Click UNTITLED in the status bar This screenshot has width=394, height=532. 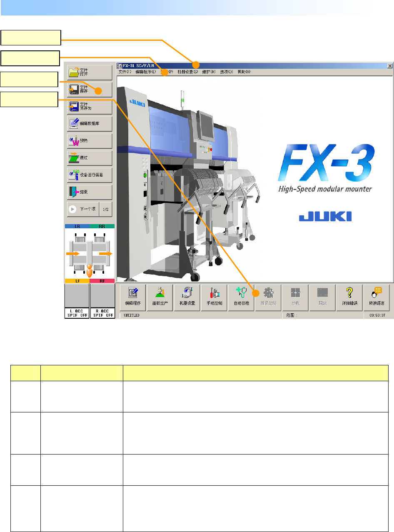pos(132,316)
